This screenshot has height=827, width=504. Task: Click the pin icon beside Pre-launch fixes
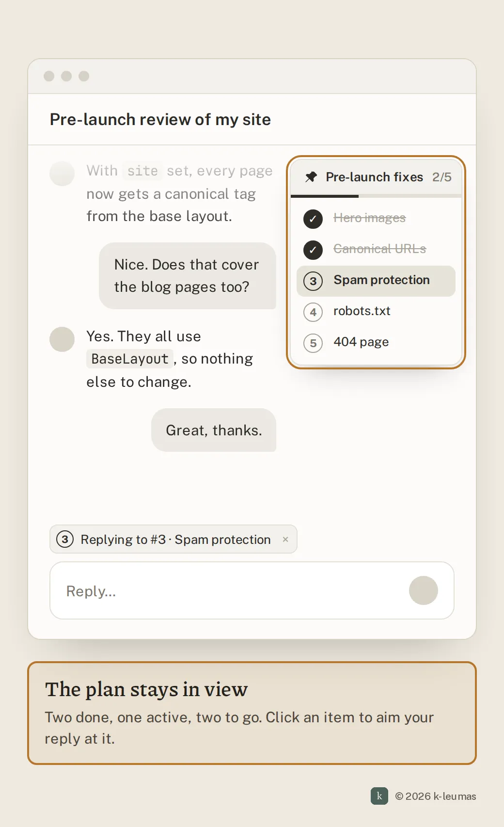tap(311, 177)
